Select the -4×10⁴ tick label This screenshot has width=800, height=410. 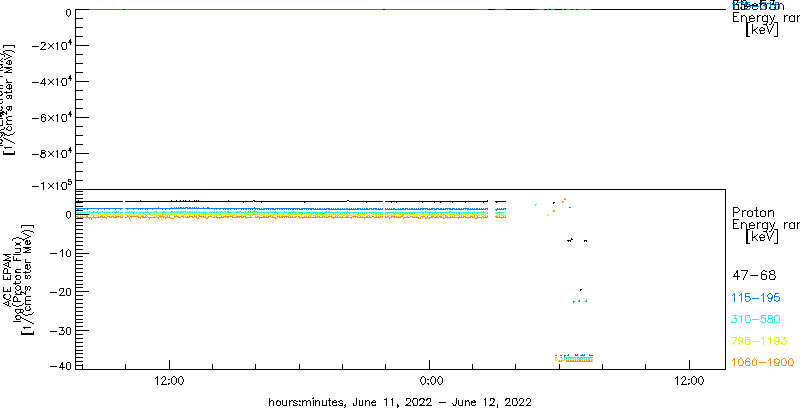pos(51,82)
